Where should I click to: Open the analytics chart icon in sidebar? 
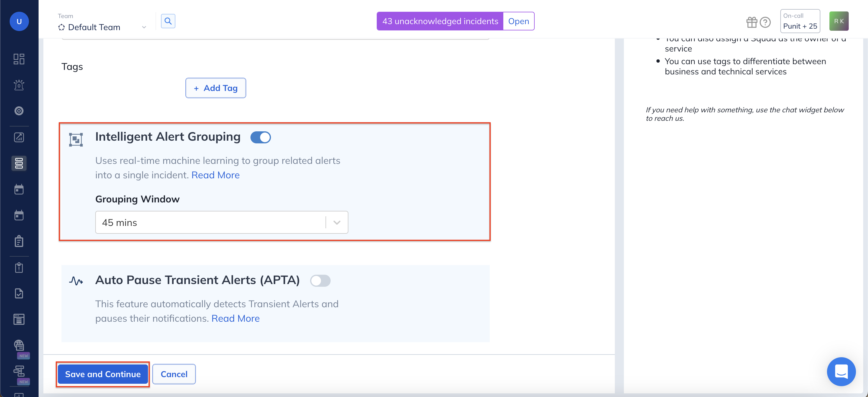(x=19, y=137)
